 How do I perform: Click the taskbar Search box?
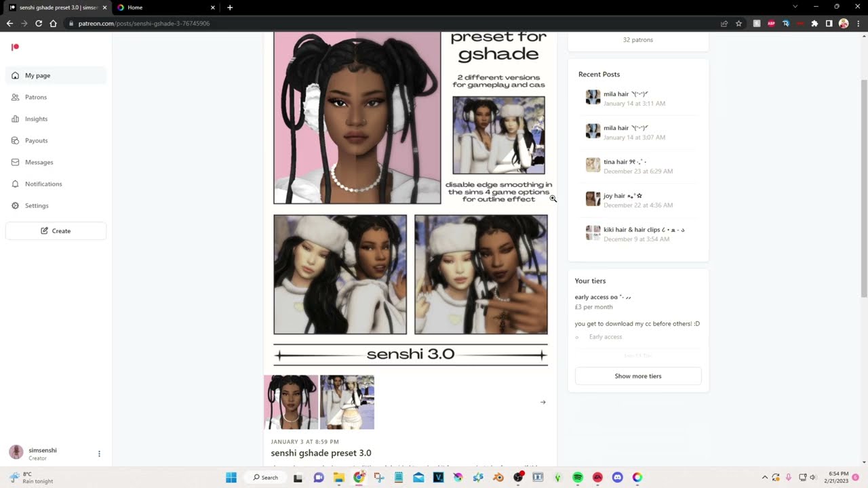click(x=266, y=477)
